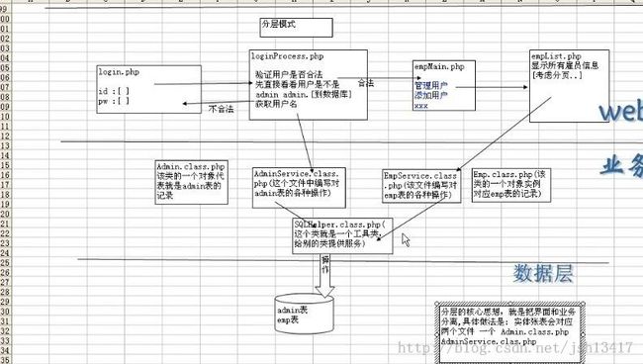The image size is (643, 364).
Task: Select the Admin.class.php box
Action: (191, 182)
